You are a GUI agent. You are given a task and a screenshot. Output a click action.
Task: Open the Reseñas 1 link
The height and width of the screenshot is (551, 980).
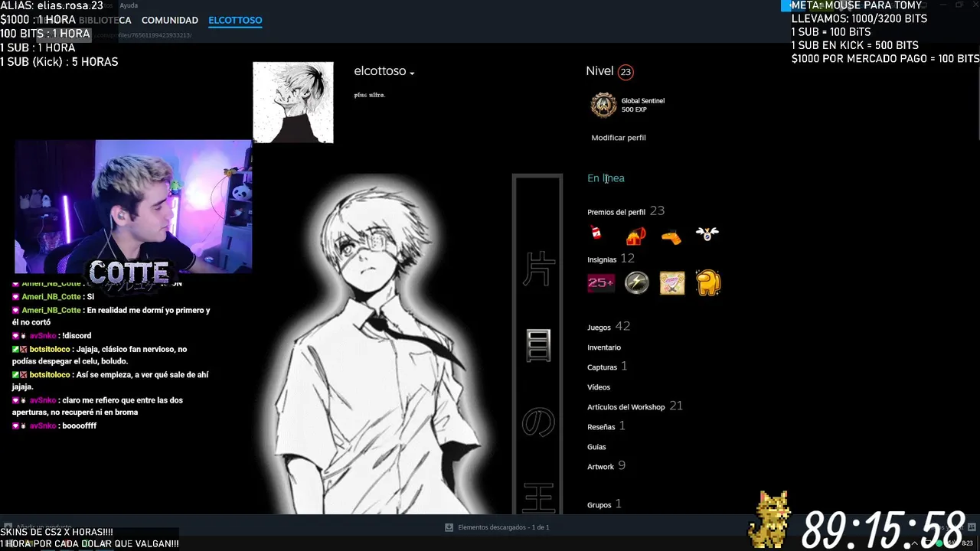coord(606,426)
